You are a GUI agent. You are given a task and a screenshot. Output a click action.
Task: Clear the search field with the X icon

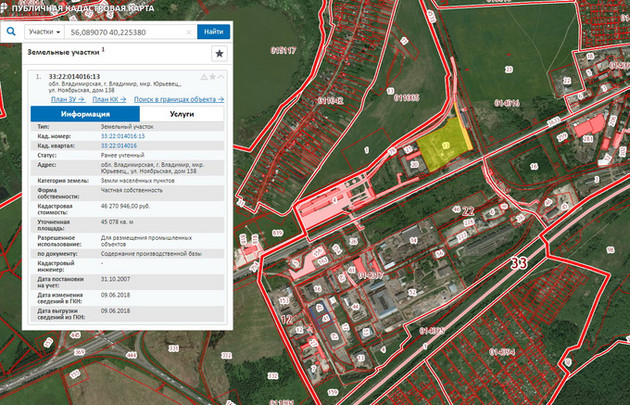[x=189, y=32]
